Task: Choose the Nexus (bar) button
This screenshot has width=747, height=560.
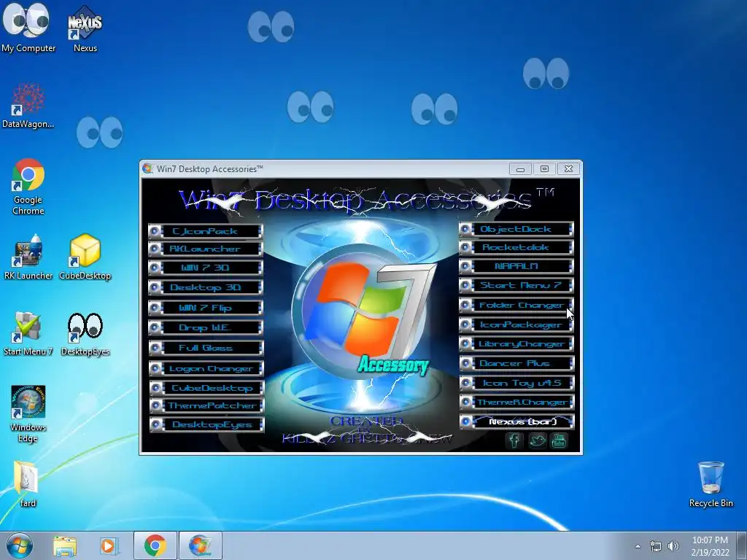Action: point(516,422)
